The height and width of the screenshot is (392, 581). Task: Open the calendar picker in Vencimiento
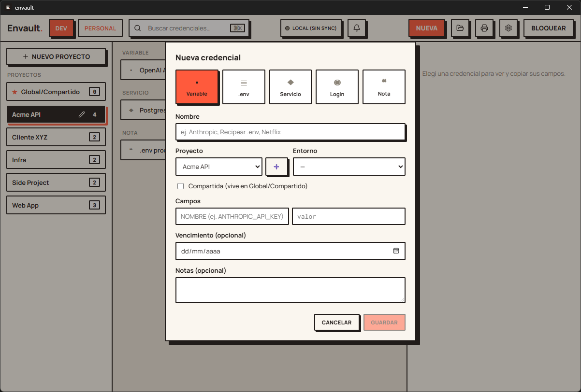(396, 251)
